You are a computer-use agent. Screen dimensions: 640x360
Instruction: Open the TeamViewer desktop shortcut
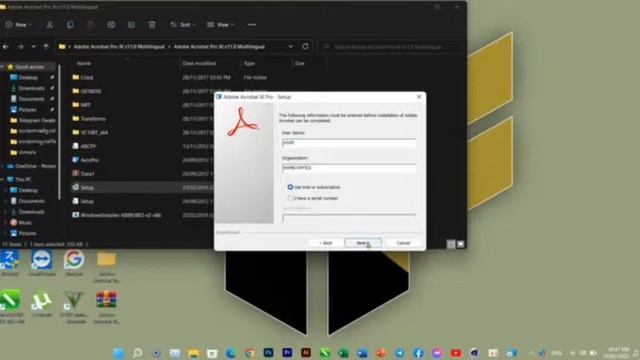coord(42,260)
